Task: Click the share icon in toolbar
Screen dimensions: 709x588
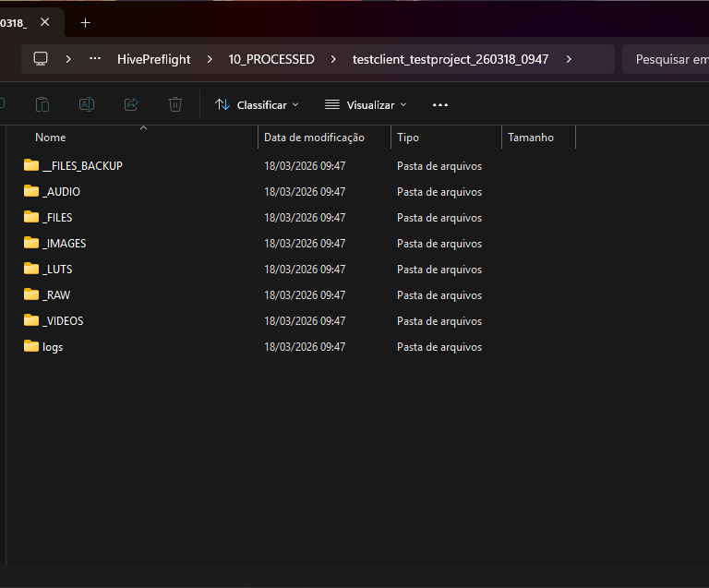Action: point(131,105)
